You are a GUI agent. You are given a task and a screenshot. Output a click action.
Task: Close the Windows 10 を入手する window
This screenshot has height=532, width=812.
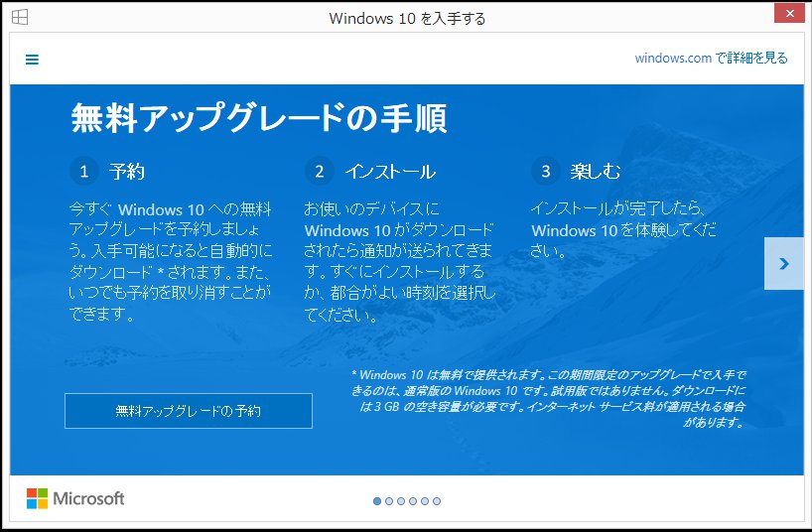click(x=789, y=14)
